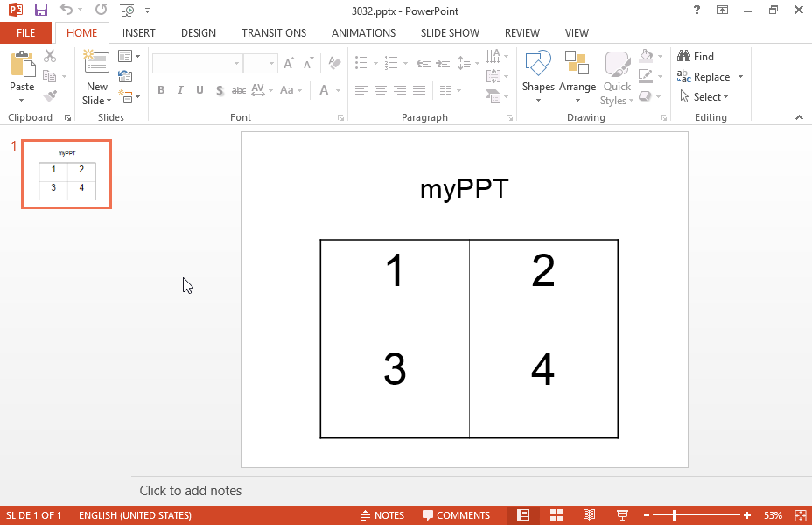Click the myPPT title text on slide

point(465,188)
